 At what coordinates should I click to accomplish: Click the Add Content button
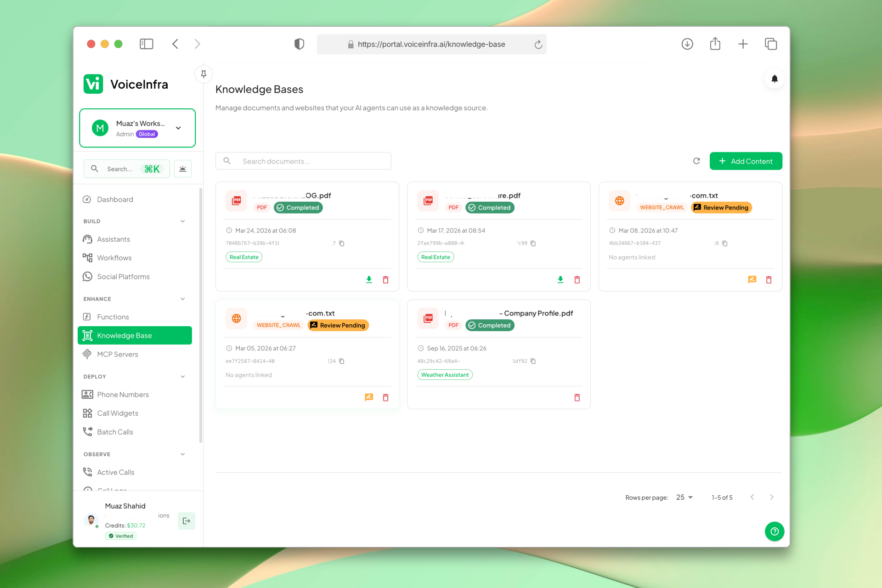[x=746, y=161]
